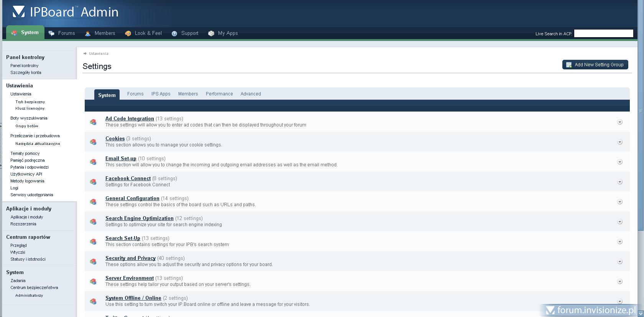
Task: Click the icon beside Ad Code Integration
Action: coord(93,122)
